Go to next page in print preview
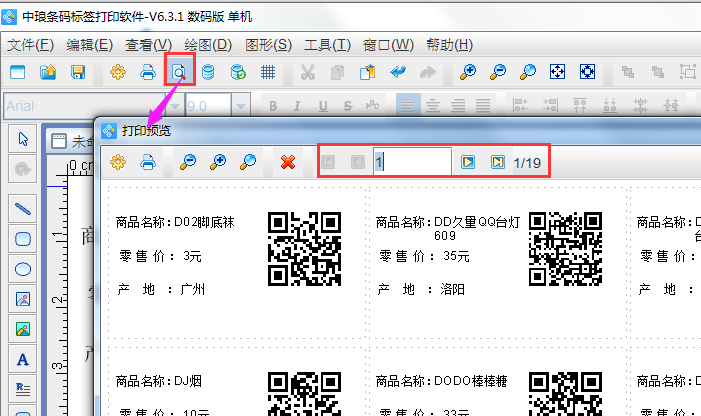Image resolution: width=701 pixels, height=416 pixels. (467, 161)
